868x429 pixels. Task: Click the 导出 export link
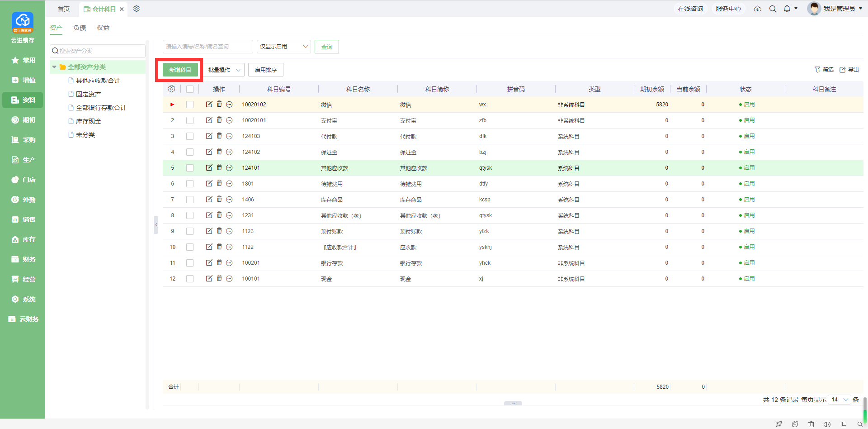(x=849, y=70)
